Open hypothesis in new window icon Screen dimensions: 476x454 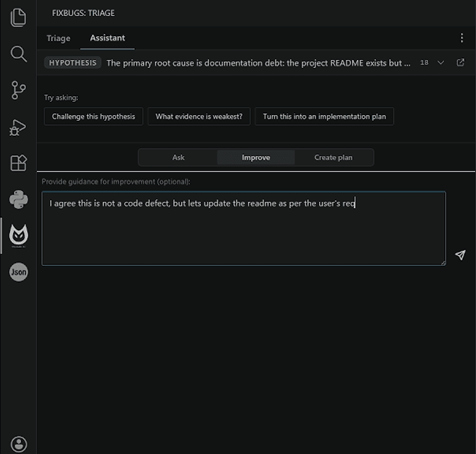pyautogui.click(x=460, y=62)
